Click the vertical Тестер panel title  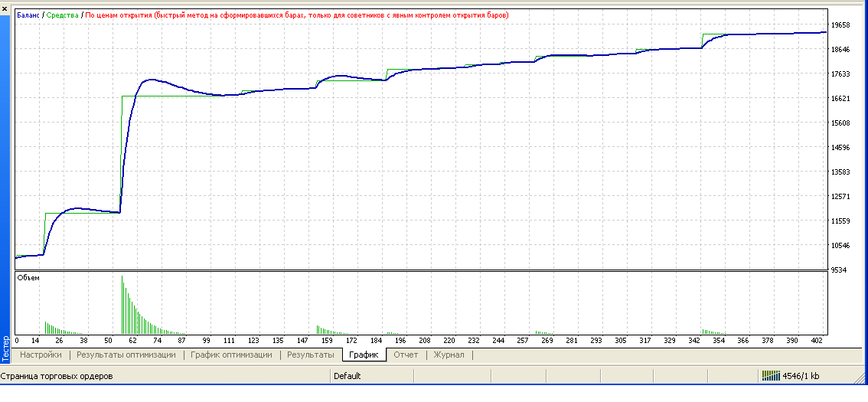click(x=5, y=348)
